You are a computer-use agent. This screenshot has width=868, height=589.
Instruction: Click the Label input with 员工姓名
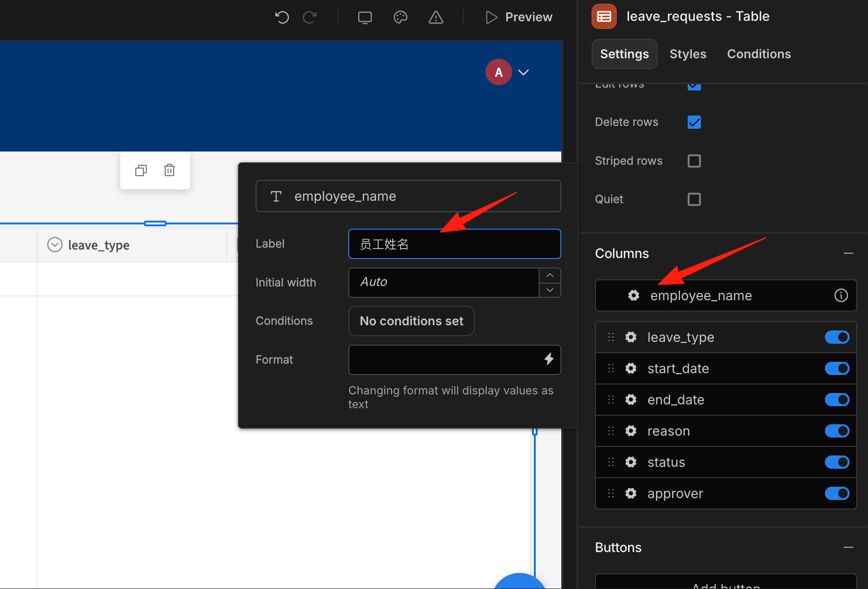pyautogui.click(x=454, y=244)
